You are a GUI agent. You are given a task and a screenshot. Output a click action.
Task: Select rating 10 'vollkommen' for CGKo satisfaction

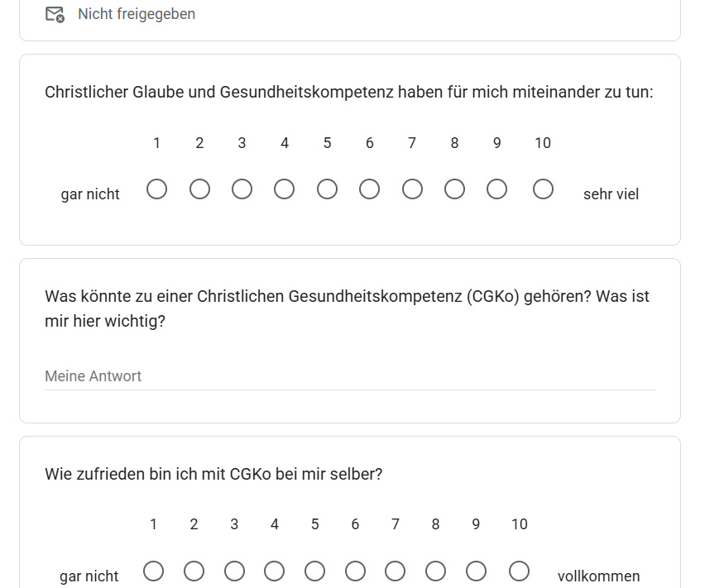520,571
